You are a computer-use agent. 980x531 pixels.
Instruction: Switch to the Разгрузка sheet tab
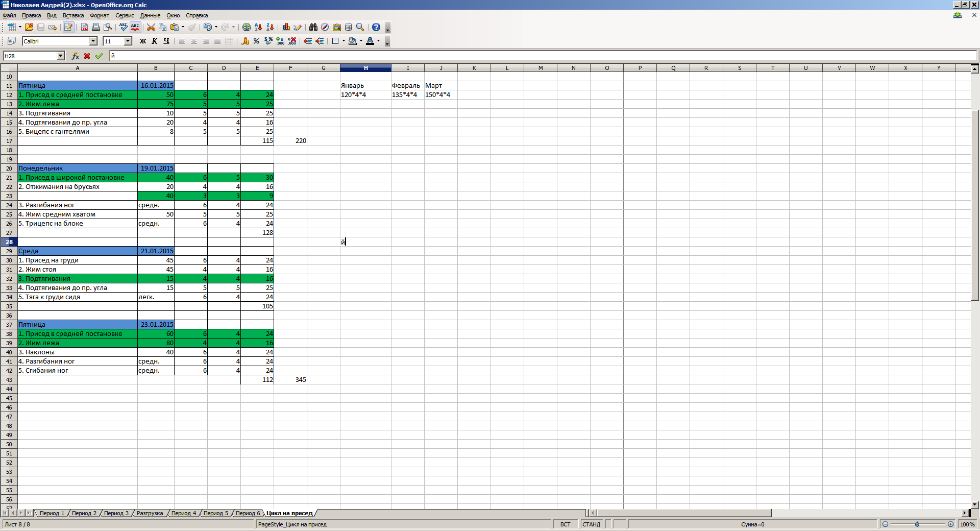(x=150, y=513)
